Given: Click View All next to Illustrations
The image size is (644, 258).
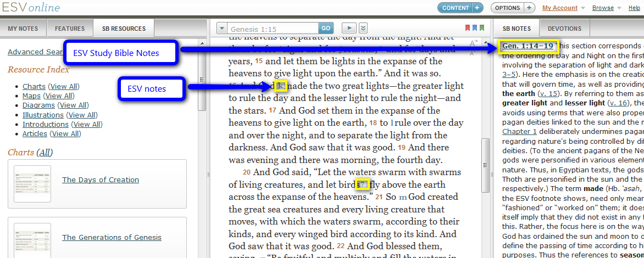Looking at the screenshot, I should (x=82, y=115).
